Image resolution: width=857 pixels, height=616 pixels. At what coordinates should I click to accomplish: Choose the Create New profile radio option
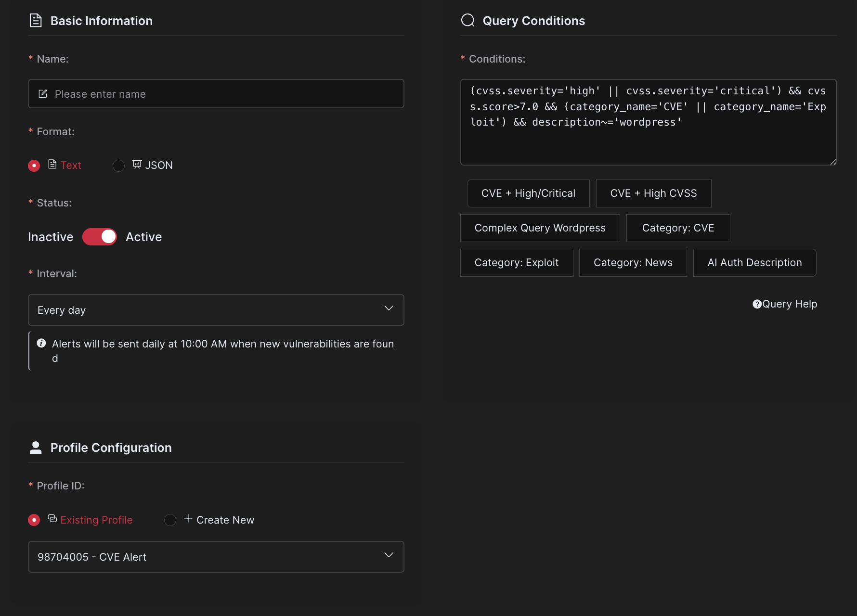coord(170,520)
